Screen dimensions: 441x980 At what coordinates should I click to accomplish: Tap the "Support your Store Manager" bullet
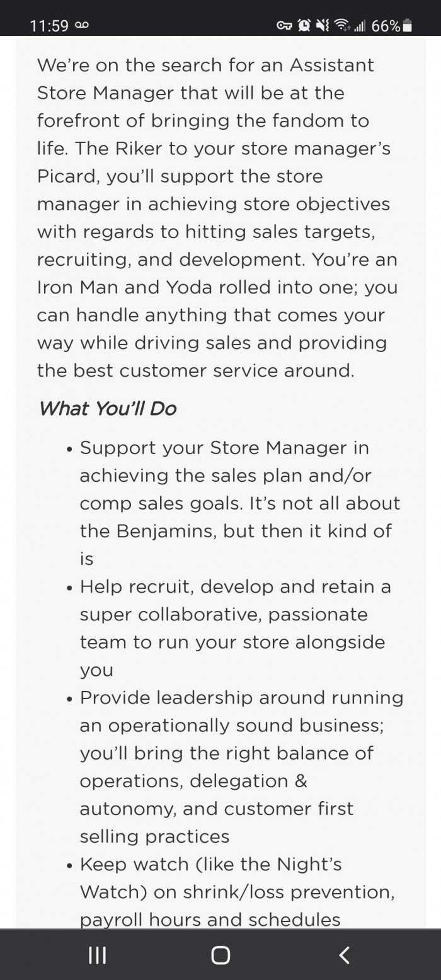(239, 503)
